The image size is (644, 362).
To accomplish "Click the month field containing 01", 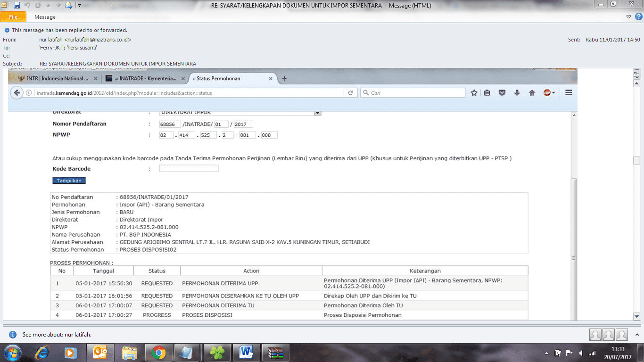I will tap(221, 124).
